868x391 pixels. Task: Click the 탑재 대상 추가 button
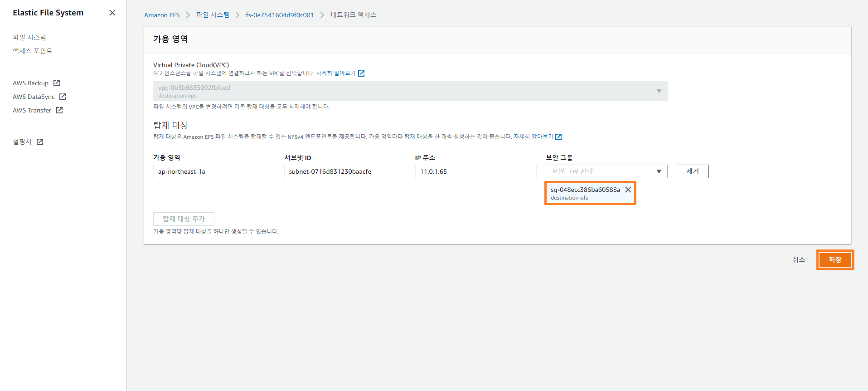[x=184, y=219]
